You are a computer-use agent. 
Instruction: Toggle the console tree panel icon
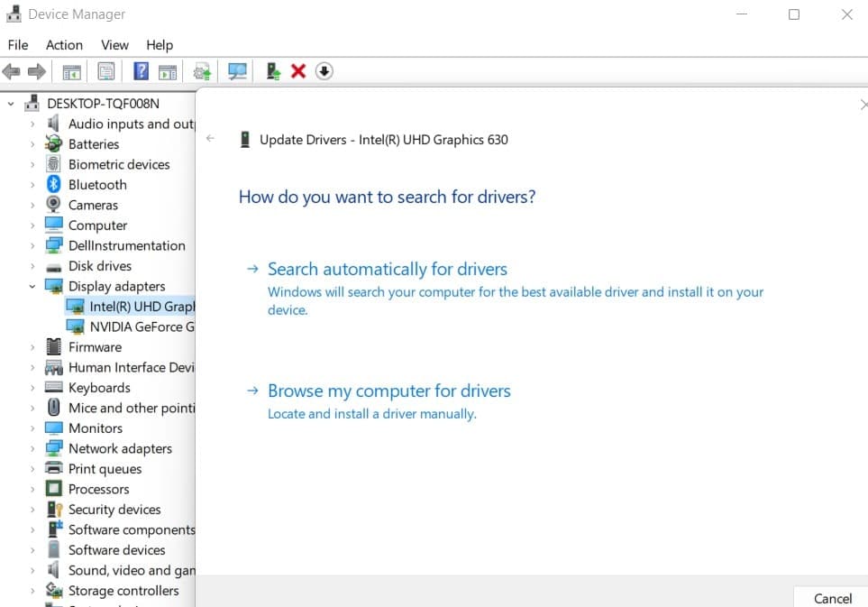70,70
